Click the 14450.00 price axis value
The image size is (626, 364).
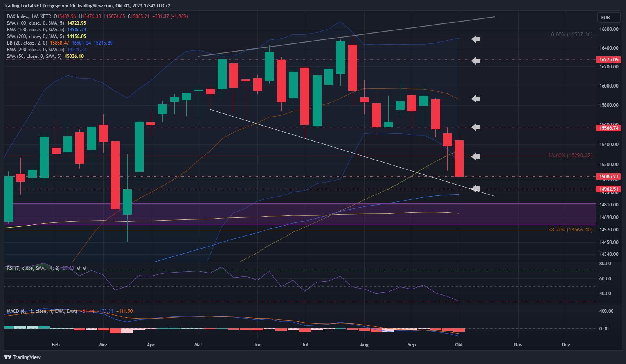609,242
